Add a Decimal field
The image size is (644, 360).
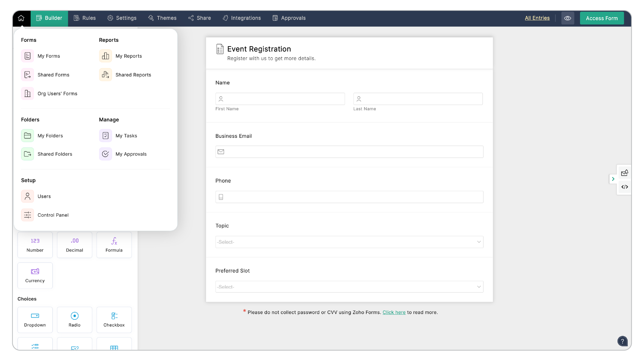pos(74,245)
